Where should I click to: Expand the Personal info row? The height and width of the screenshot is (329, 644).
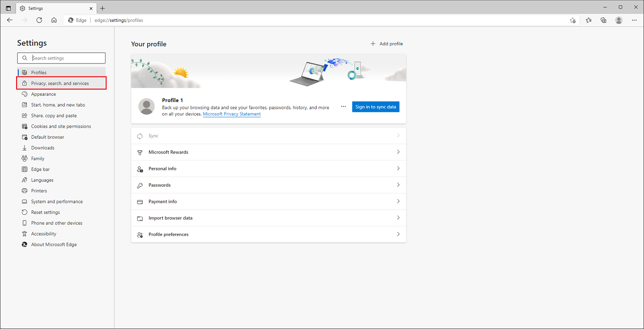point(268,169)
